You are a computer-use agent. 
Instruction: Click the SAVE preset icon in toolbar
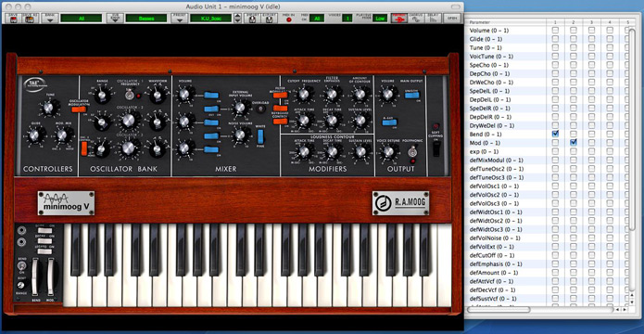[x=12, y=19]
